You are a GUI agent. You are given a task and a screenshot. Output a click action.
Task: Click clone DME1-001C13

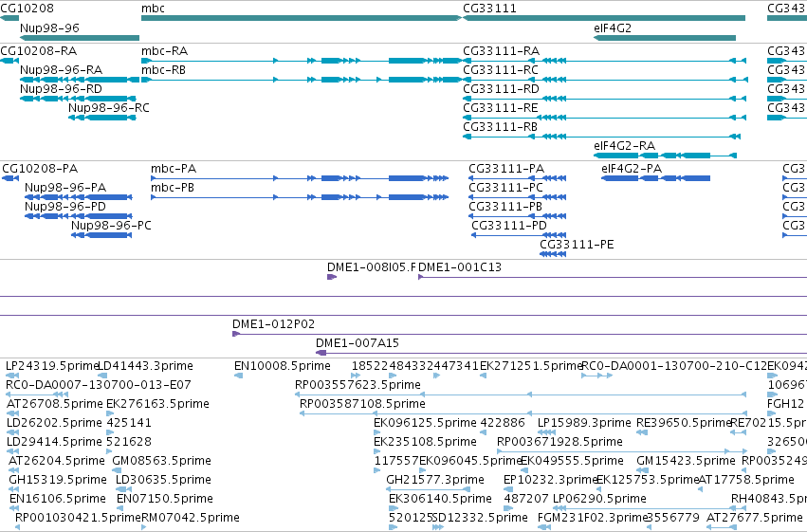613,277
